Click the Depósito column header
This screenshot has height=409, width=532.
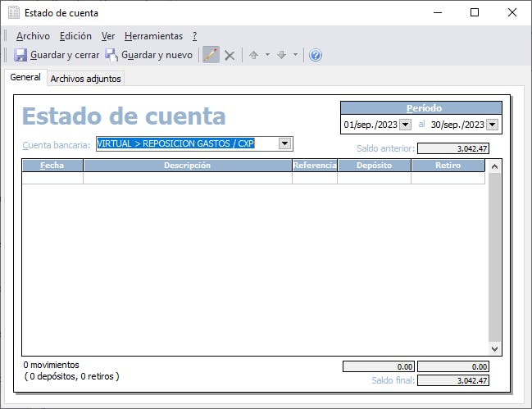click(375, 166)
